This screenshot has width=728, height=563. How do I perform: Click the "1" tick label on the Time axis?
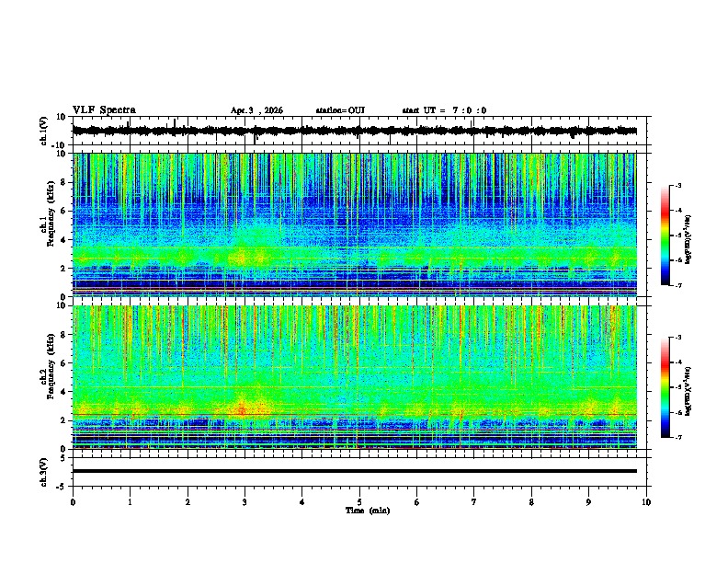coord(130,502)
